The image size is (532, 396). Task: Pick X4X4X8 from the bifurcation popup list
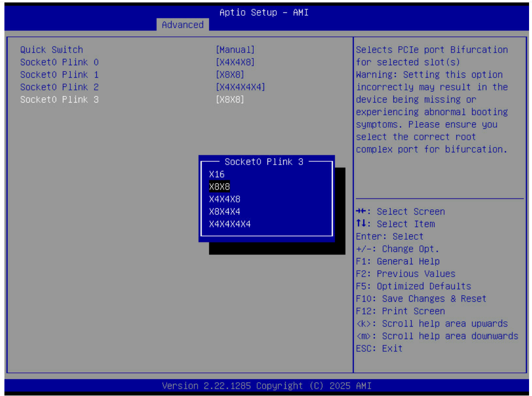coord(225,199)
